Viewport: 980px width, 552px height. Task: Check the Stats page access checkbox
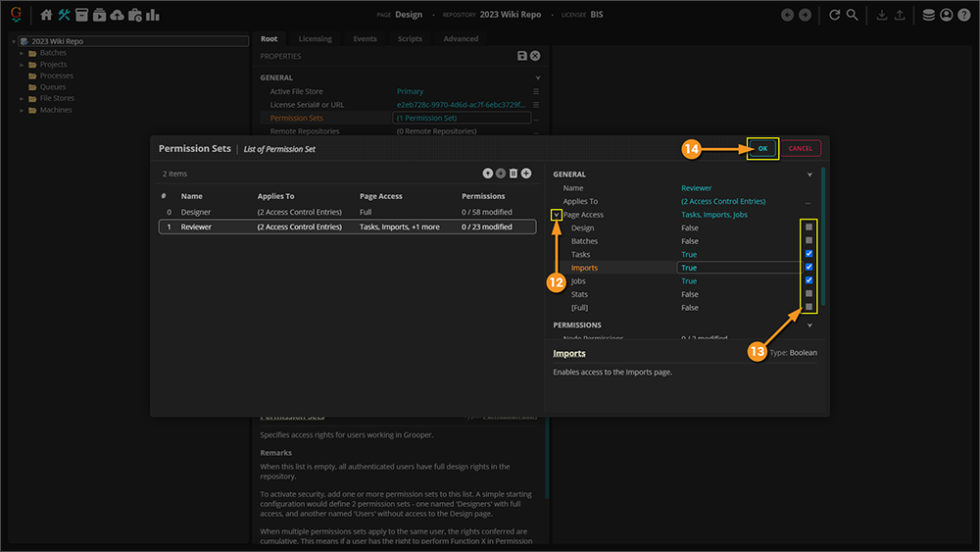point(808,294)
